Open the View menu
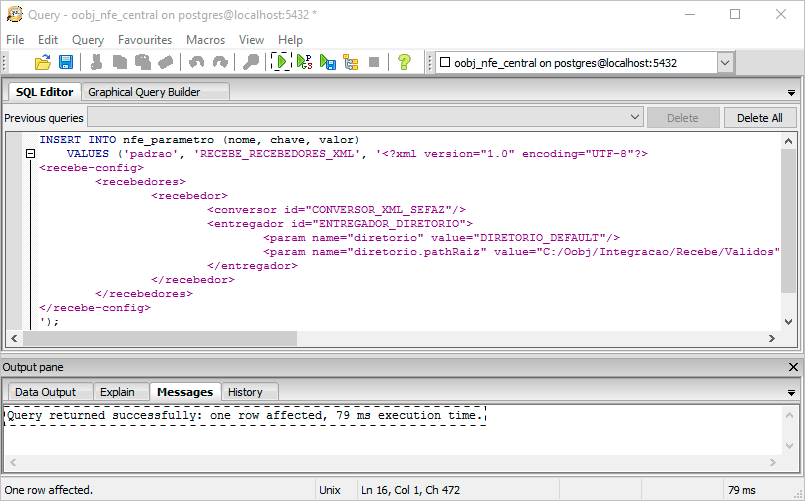 pyautogui.click(x=251, y=40)
